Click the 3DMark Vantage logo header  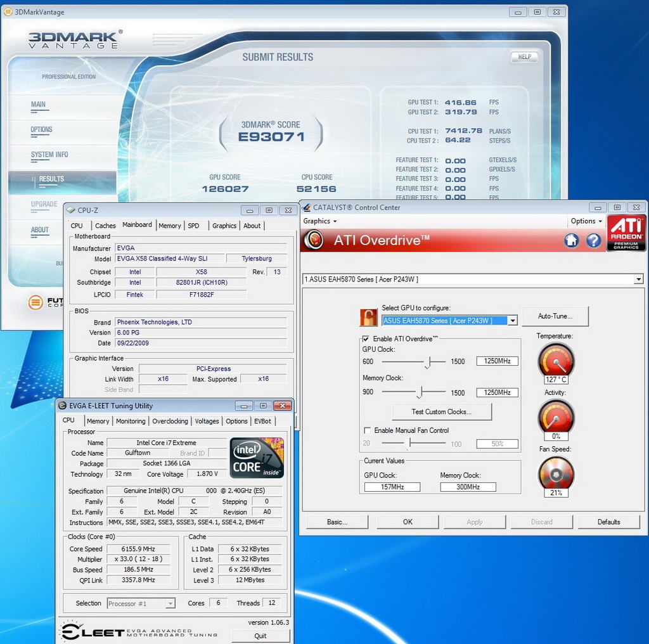75,39
